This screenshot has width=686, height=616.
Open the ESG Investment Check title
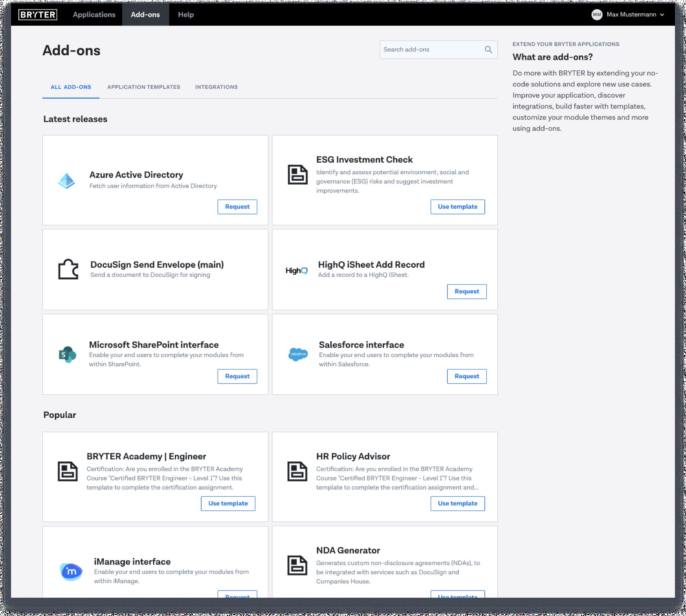pos(364,160)
